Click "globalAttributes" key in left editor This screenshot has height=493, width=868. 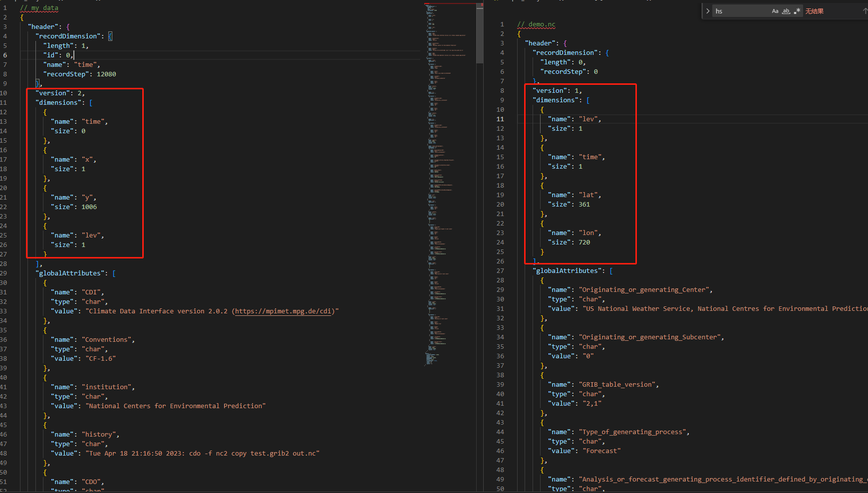coord(70,273)
